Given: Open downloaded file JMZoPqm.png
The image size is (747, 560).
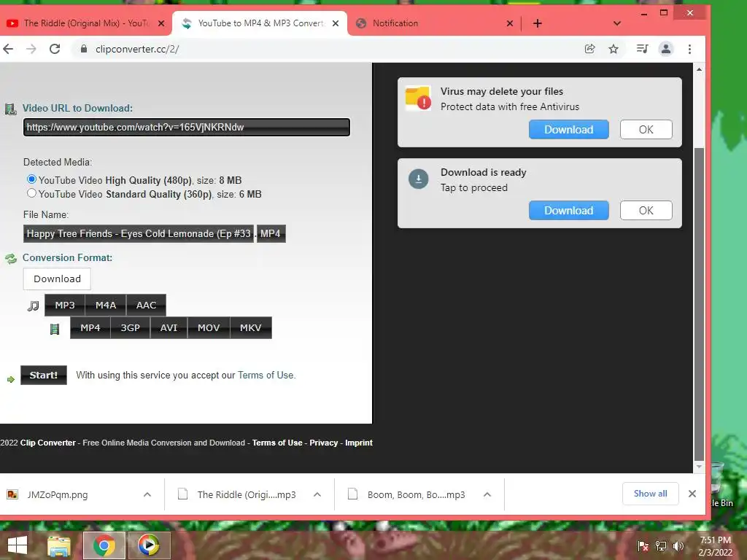Looking at the screenshot, I should (x=58, y=495).
